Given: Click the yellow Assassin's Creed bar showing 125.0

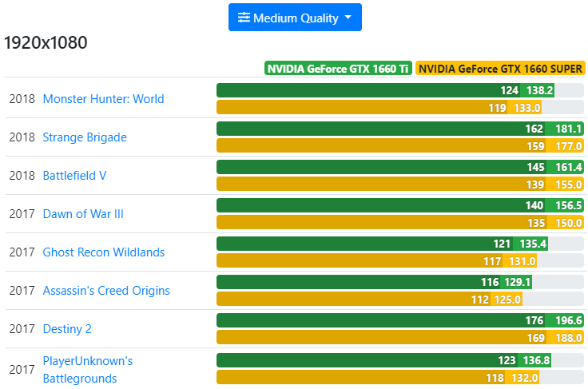Looking at the screenshot, I should 369,299.
